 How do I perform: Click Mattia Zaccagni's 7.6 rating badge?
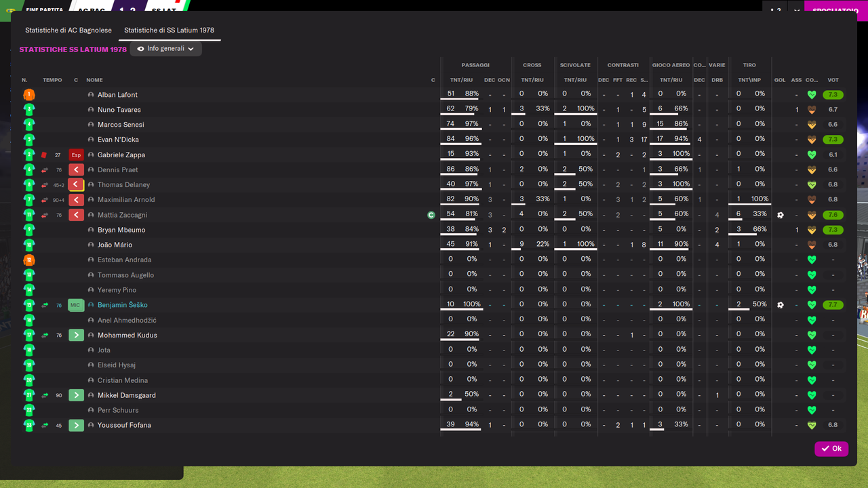tap(833, 215)
